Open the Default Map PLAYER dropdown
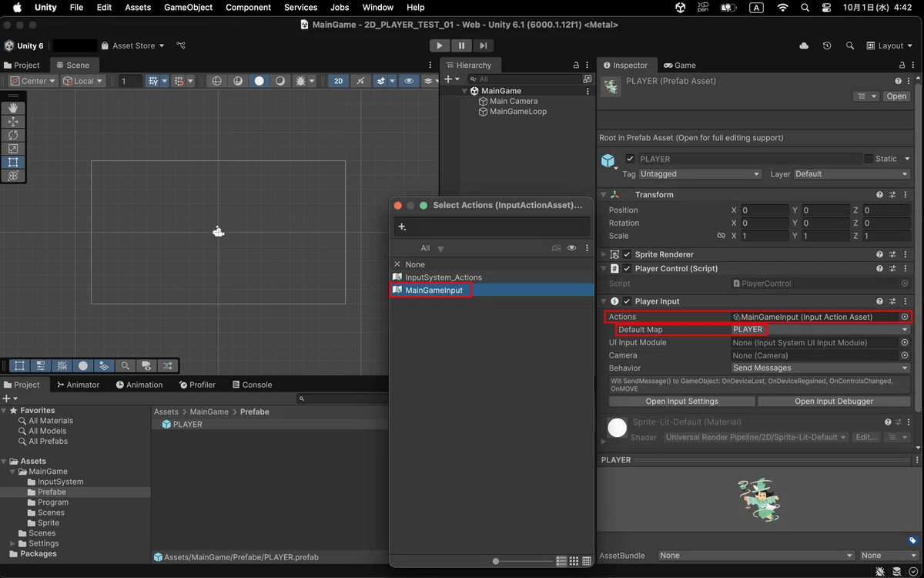This screenshot has width=924, height=578. point(820,330)
